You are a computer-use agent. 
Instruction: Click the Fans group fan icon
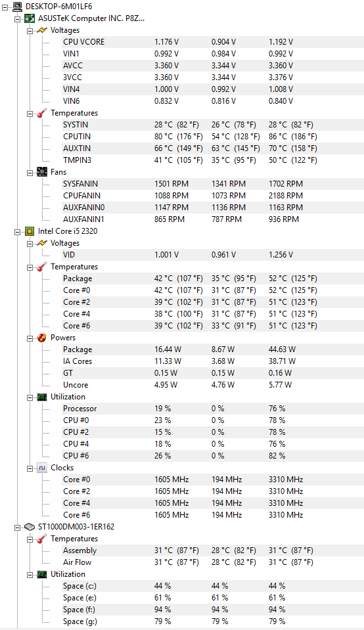(x=42, y=172)
